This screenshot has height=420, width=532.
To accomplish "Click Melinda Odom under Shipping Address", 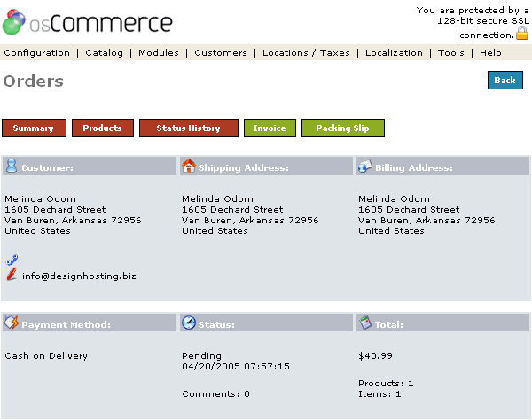I will coord(217,199).
